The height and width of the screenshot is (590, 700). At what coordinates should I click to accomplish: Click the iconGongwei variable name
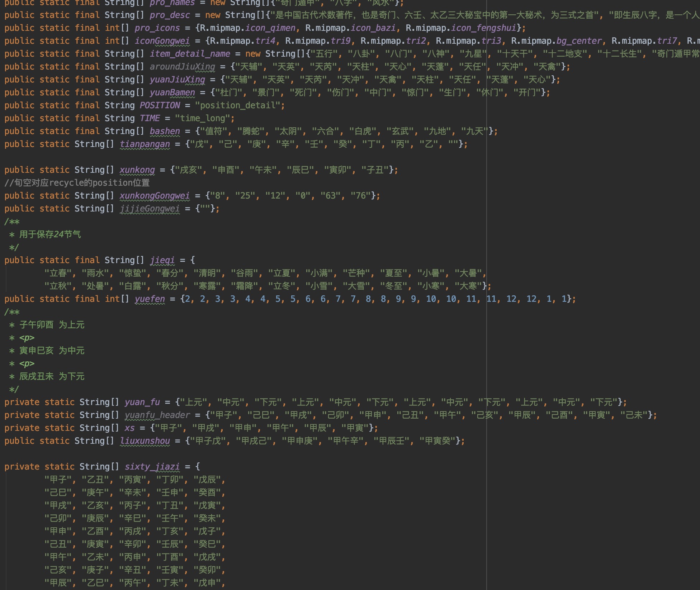pos(162,41)
